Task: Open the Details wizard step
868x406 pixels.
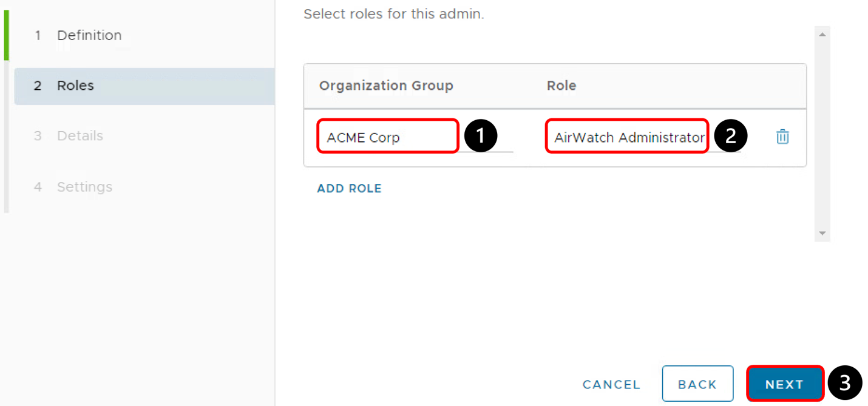Action: click(x=80, y=136)
